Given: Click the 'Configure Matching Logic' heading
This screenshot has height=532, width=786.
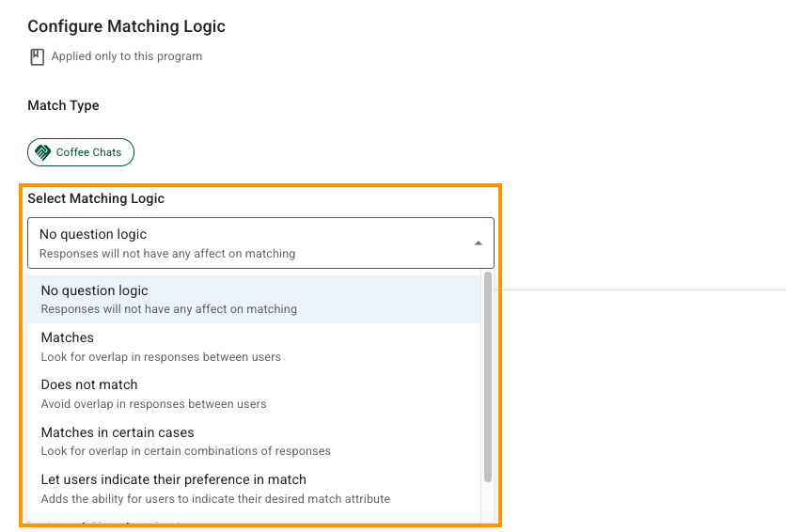Looking at the screenshot, I should (x=126, y=26).
